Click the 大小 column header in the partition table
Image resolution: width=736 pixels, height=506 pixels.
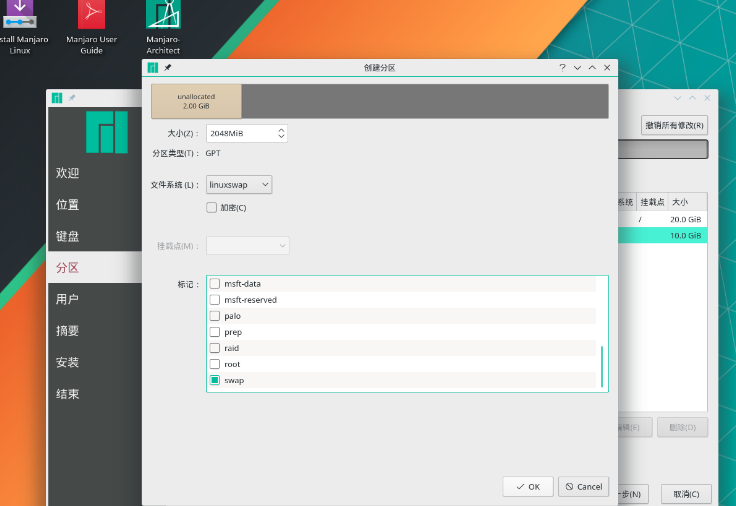point(688,202)
